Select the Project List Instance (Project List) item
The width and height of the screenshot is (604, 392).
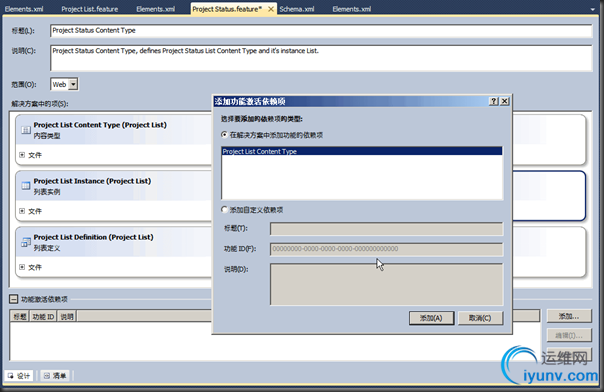[x=114, y=196]
